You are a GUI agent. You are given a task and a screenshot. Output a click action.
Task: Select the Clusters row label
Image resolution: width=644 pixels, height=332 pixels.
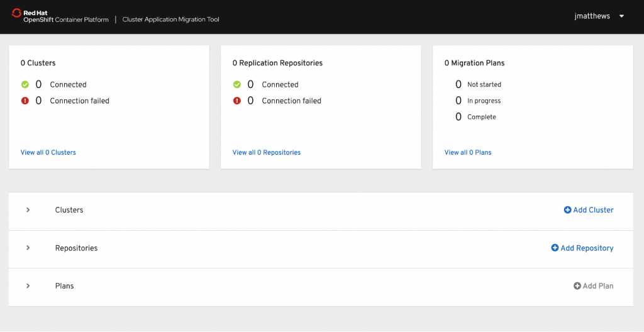click(69, 210)
